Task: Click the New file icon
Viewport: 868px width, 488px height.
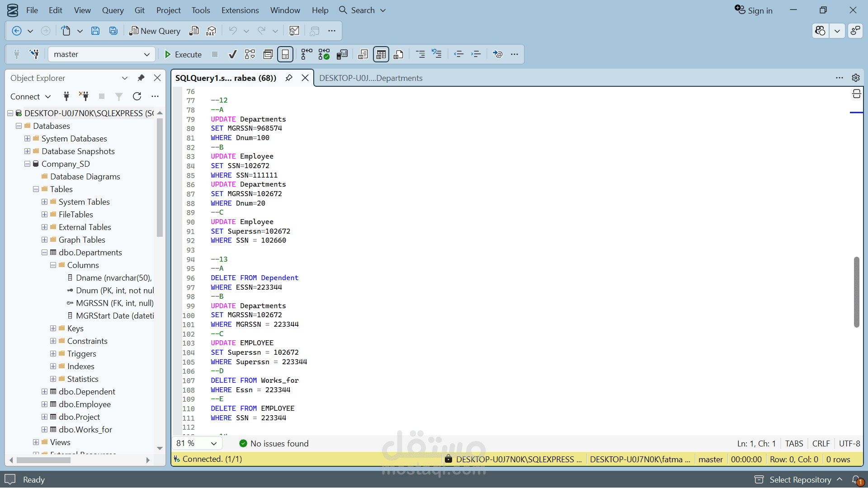Action: [66, 31]
